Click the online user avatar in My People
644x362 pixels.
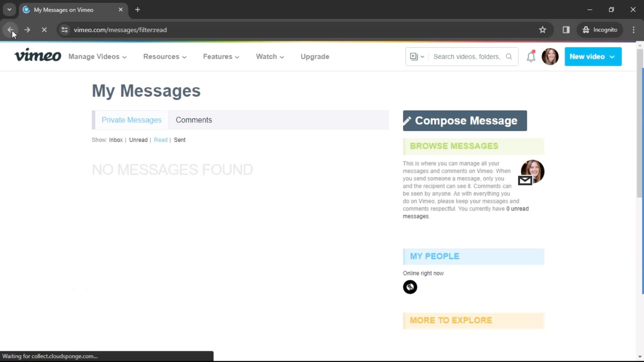coord(410,287)
